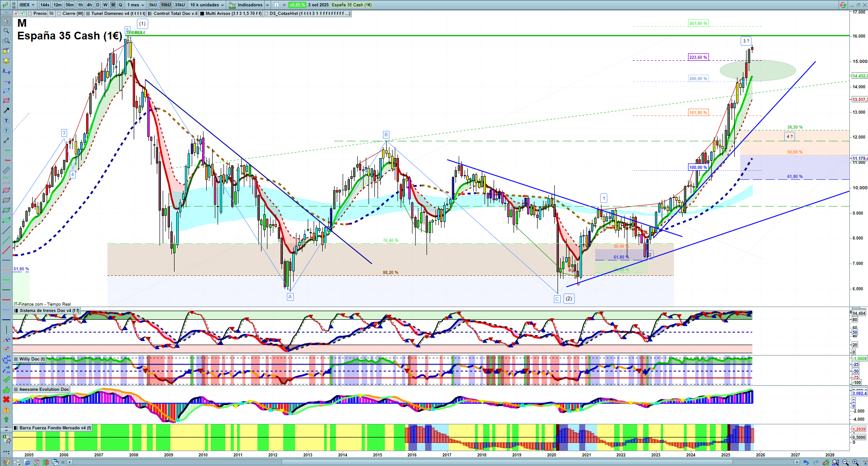The width and height of the screenshot is (868, 466).
Task: Select the Q quarterly timeframe button
Action: (x=121, y=5)
